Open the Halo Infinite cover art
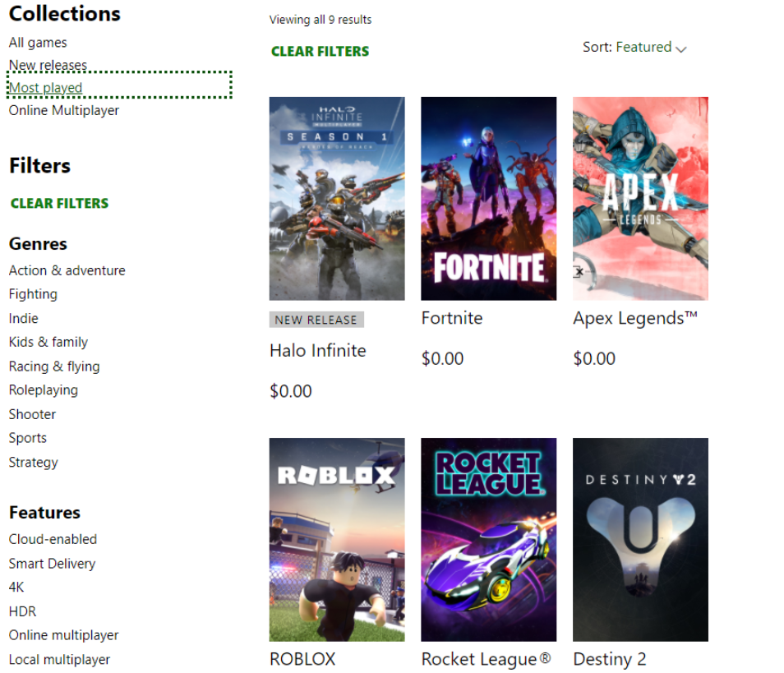Screen dimensions: 784x673 click(x=336, y=199)
